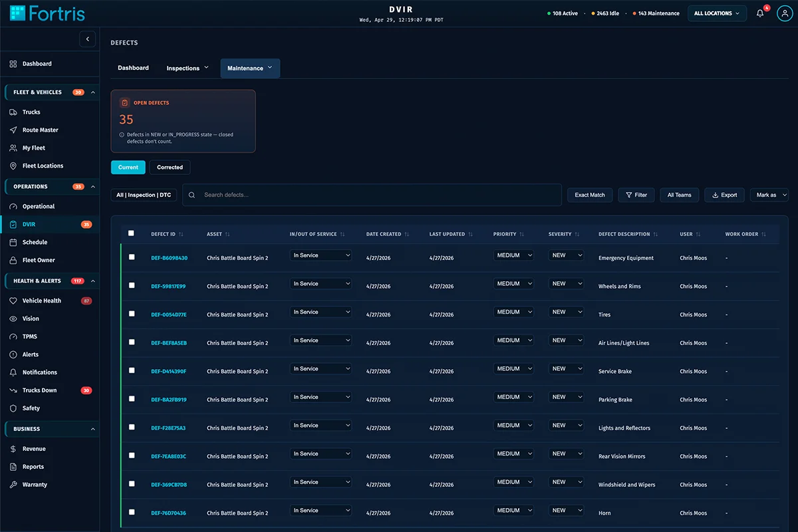Click the Export button

click(724, 195)
